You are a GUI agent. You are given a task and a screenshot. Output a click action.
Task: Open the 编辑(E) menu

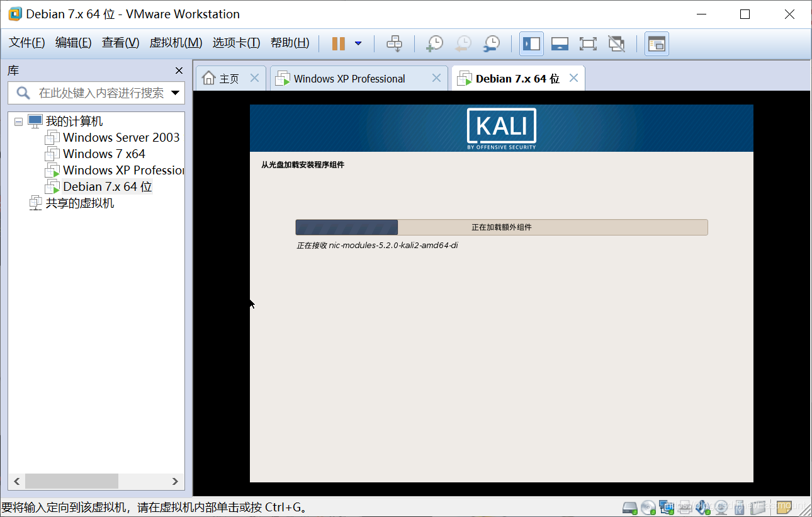[x=74, y=43]
